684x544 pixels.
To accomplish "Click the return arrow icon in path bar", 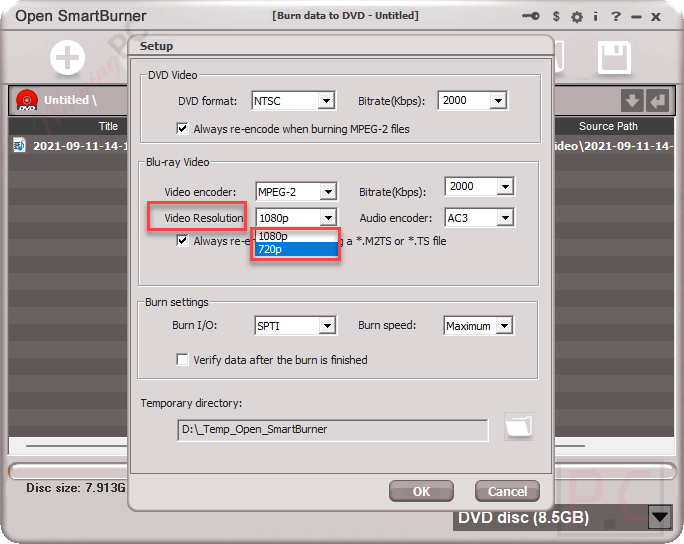I will (657, 101).
